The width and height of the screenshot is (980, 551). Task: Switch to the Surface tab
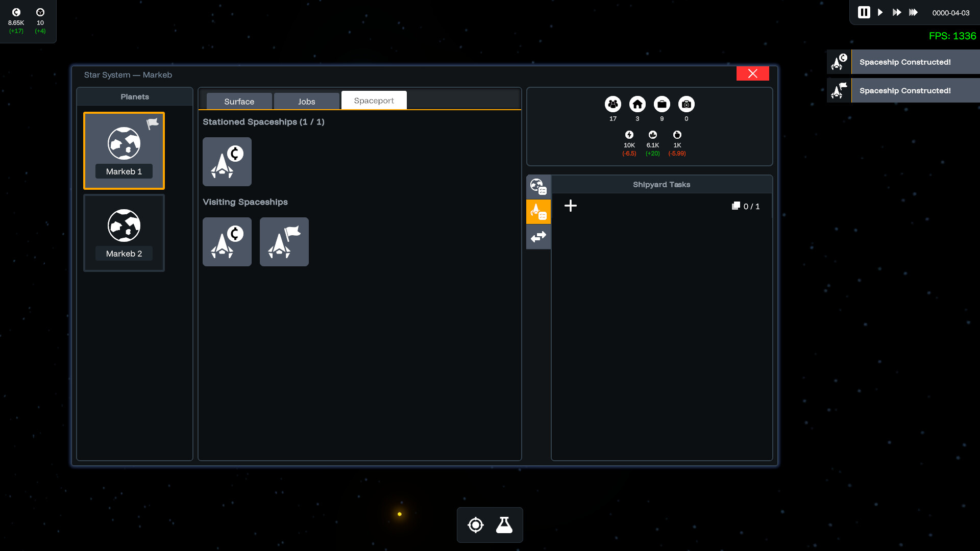[238, 101]
